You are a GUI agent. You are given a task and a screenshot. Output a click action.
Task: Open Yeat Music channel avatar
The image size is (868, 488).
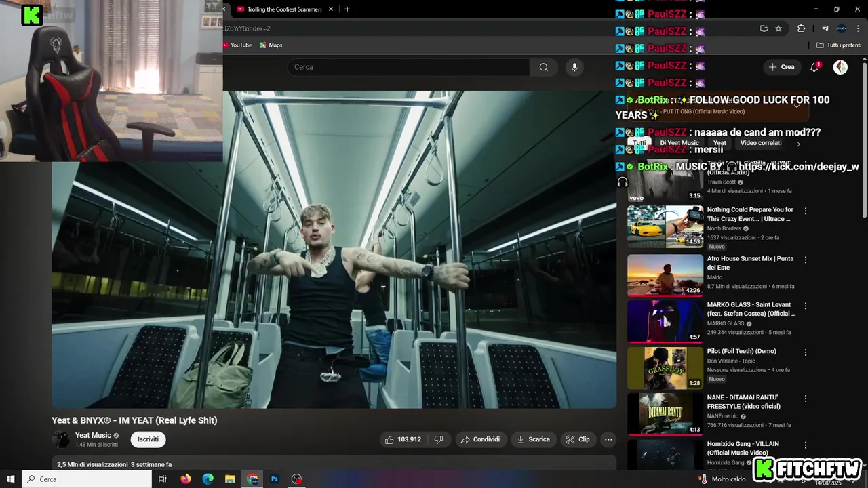60,439
